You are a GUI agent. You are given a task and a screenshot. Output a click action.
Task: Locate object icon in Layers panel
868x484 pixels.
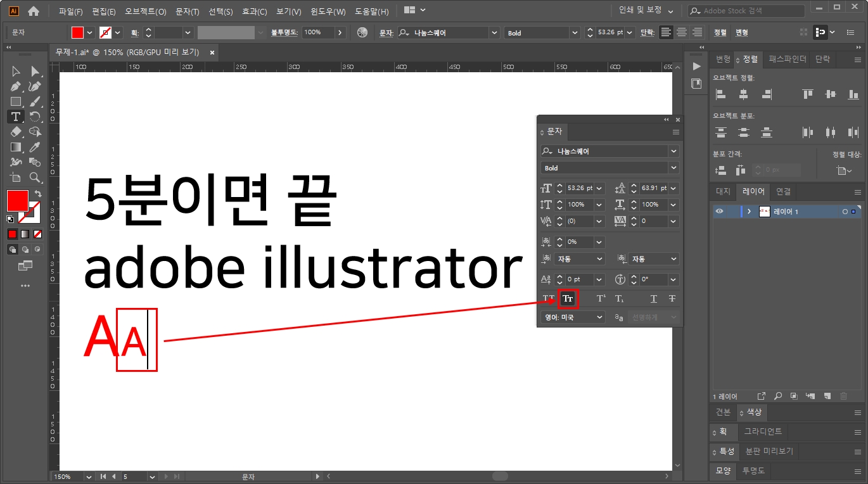point(778,396)
